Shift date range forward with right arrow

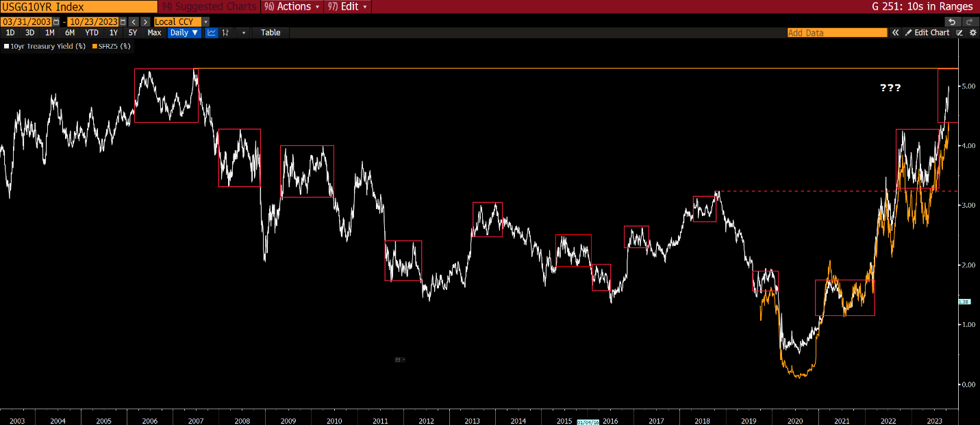[145, 22]
